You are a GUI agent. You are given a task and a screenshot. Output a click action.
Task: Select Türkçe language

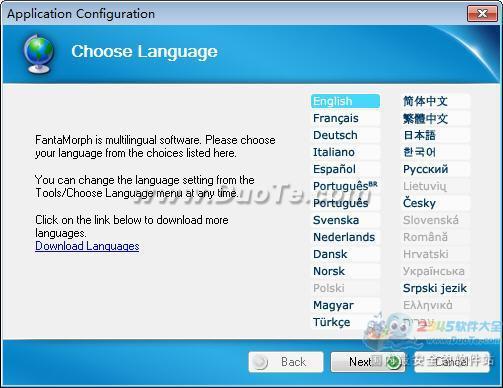(345, 322)
